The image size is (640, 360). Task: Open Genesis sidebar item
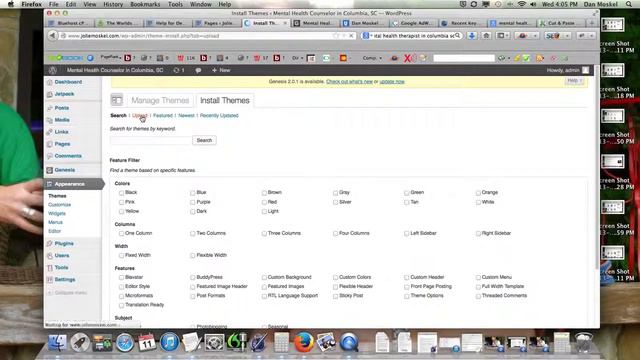[x=64, y=170]
